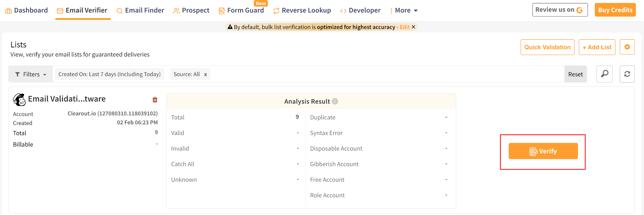The width and height of the screenshot is (644, 215).
Task: Click the 'Billable' label in list details
Action: tap(23, 144)
